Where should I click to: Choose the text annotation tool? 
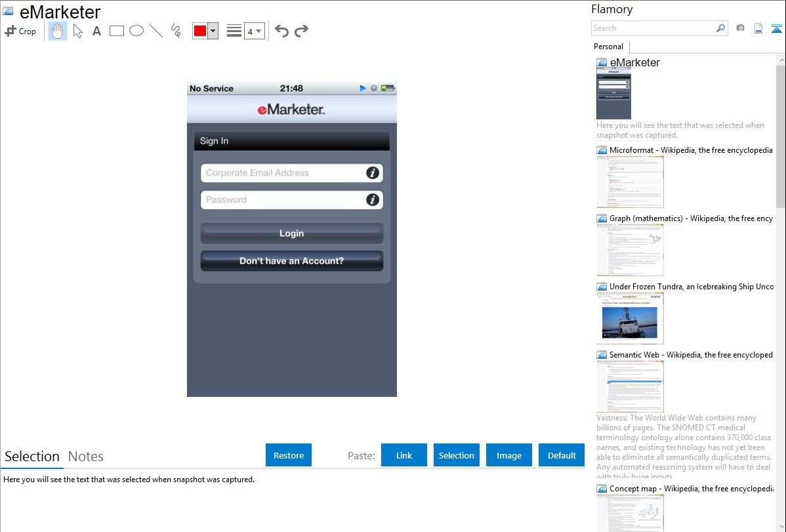pyautogui.click(x=96, y=31)
